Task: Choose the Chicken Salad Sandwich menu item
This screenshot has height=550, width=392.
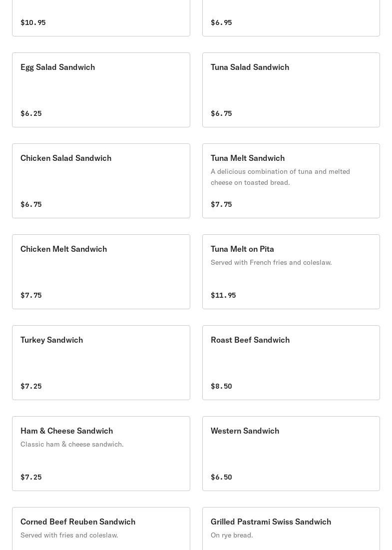Action: 101,181
